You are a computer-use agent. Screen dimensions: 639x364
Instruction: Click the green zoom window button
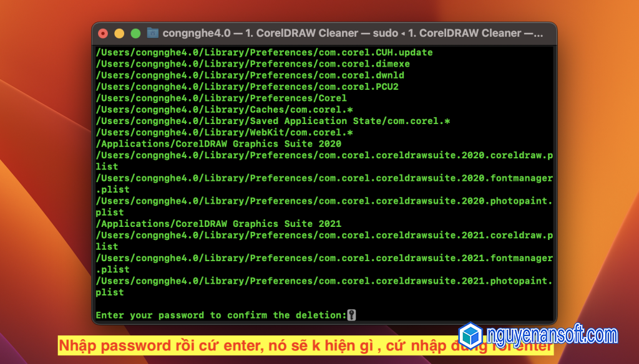point(135,33)
